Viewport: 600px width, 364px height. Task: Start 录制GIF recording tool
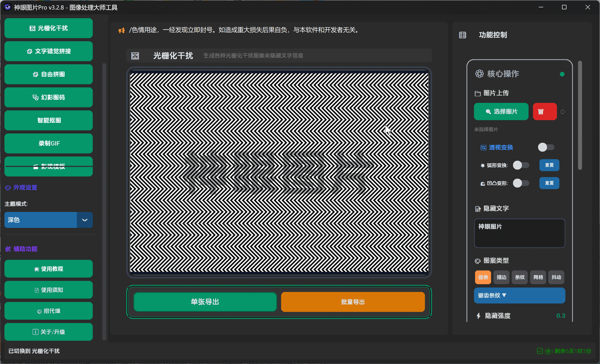click(48, 143)
